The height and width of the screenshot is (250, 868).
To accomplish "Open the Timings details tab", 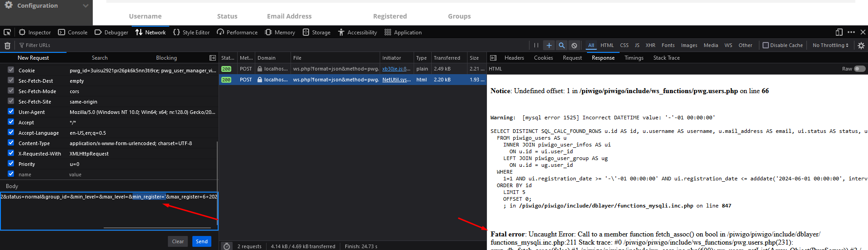I will 634,58.
